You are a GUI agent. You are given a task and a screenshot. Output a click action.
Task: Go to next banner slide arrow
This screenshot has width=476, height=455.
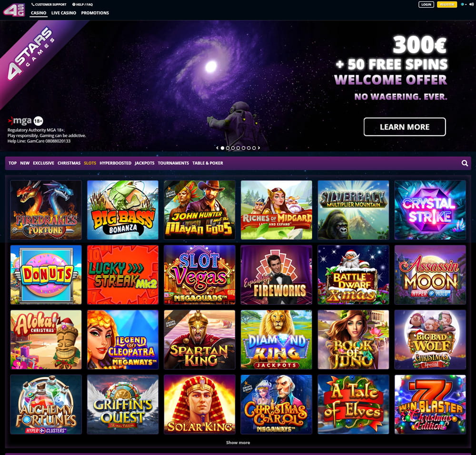[259, 148]
